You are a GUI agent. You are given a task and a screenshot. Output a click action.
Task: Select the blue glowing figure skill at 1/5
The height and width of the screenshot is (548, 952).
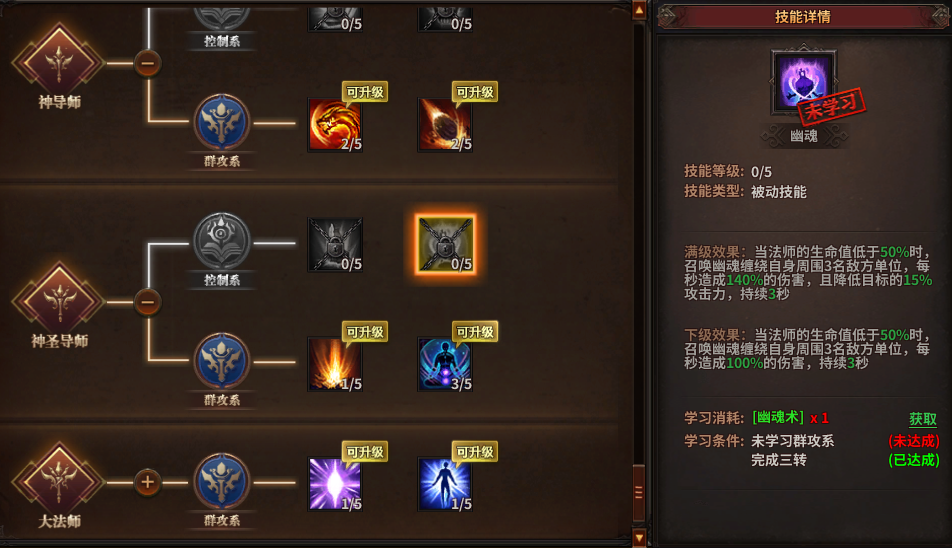445,484
